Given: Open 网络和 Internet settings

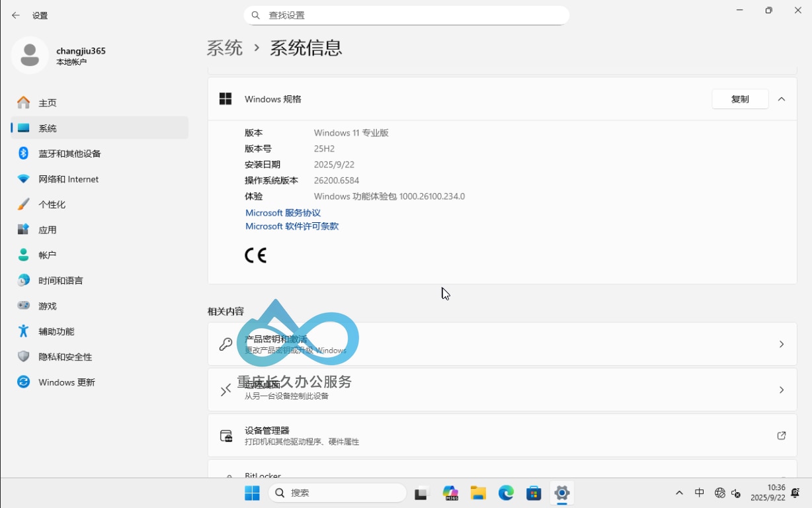Looking at the screenshot, I should point(99,179).
